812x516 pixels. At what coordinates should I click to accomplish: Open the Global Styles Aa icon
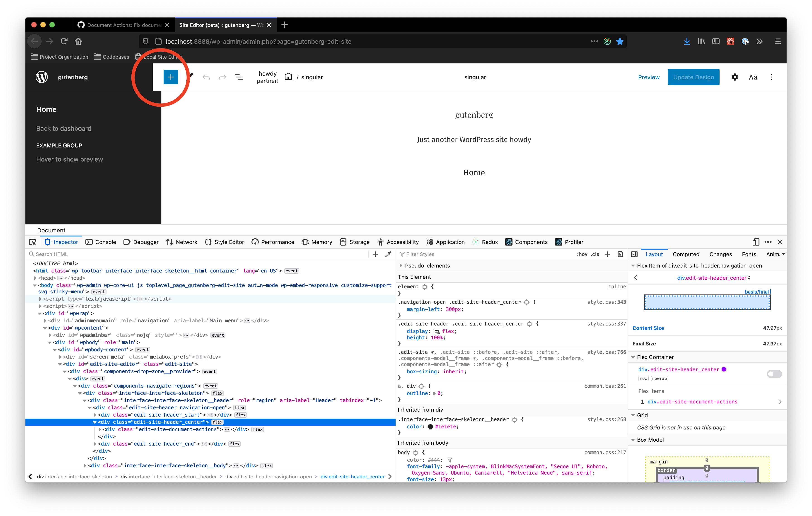pyautogui.click(x=753, y=77)
